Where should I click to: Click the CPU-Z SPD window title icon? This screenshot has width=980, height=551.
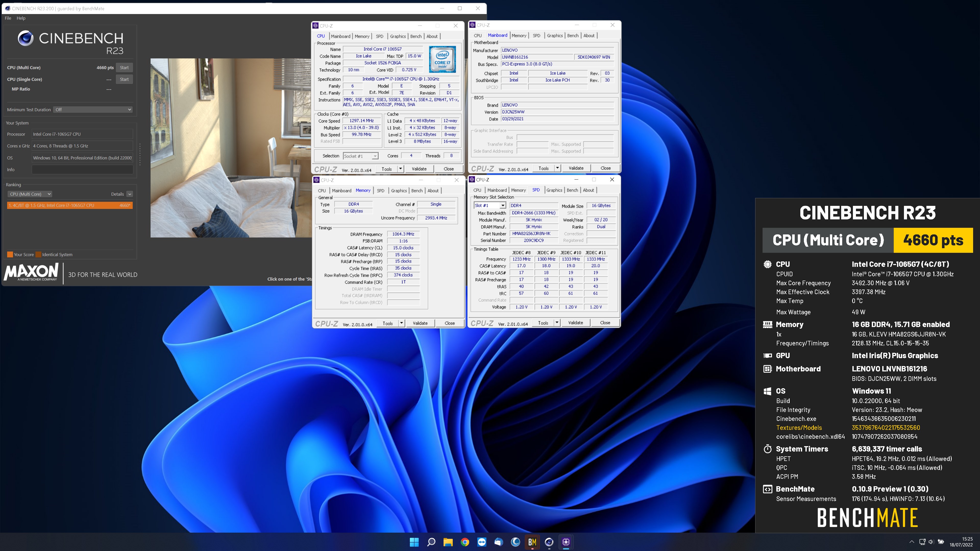pos(472,180)
